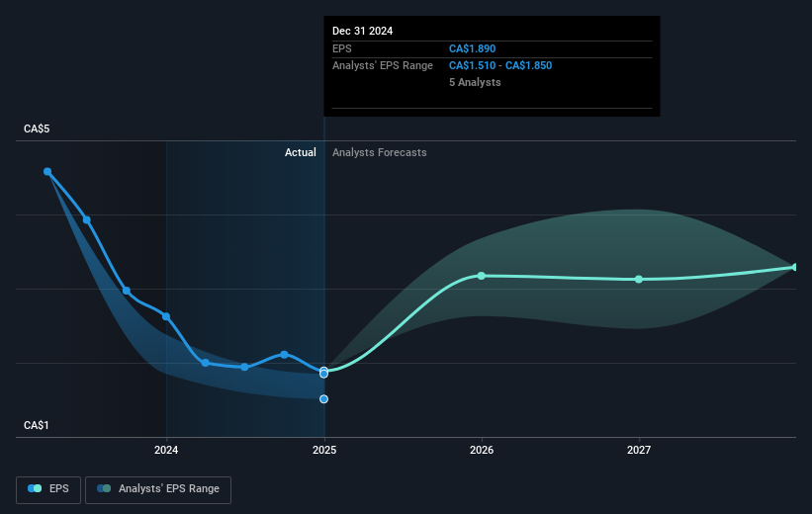Click the Analysts' EPS Range legend swatch
Image resolution: width=812 pixels, height=514 pixels.
pyautogui.click(x=104, y=488)
